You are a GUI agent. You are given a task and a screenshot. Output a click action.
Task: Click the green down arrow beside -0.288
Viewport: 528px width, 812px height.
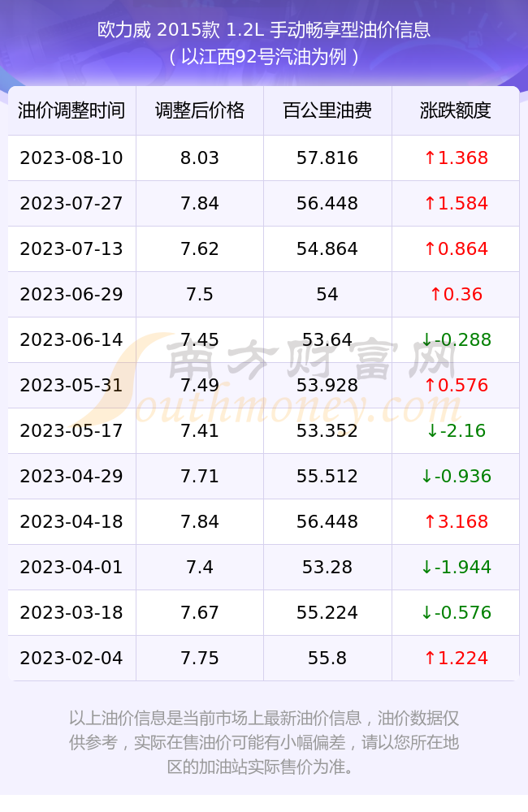[427, 339]
